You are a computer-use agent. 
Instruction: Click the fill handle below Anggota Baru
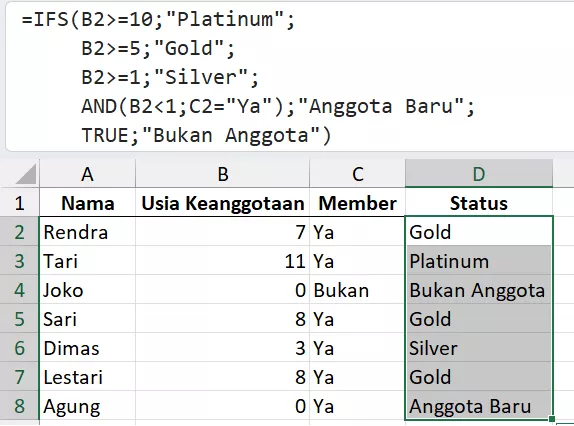tap(552, 419)
